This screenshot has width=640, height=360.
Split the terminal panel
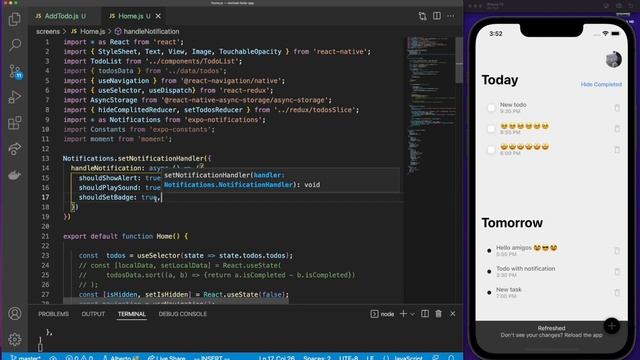coord(425,313)
